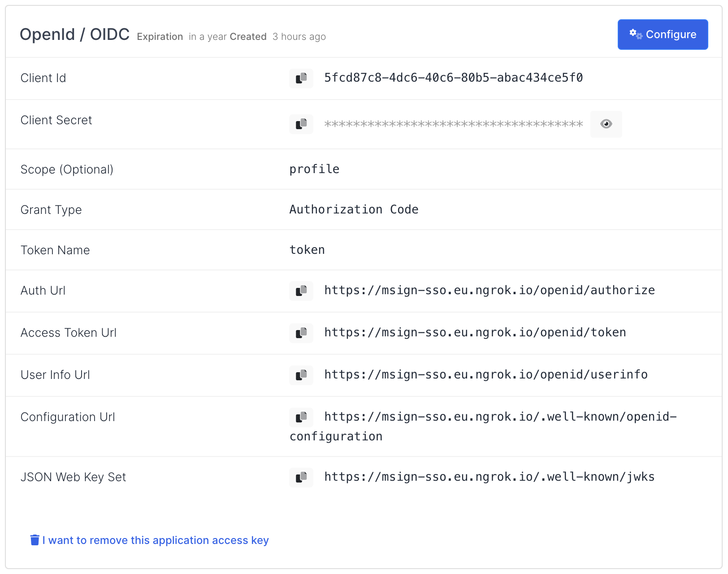Copy the Client Id to clipboard
The image size is (728, 574).
click(x=301, y=78)
